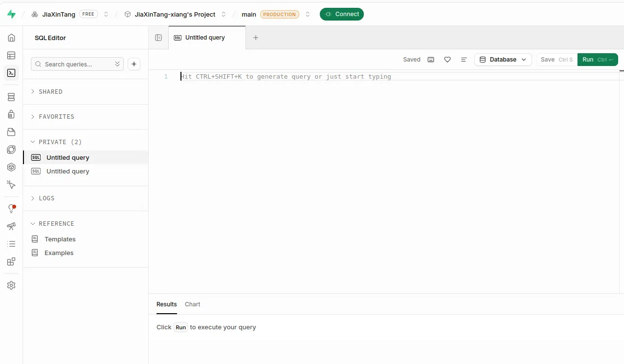This screenshot has height=364, width=624.
Task: Click the green Run button
Action: click(598, 60)
